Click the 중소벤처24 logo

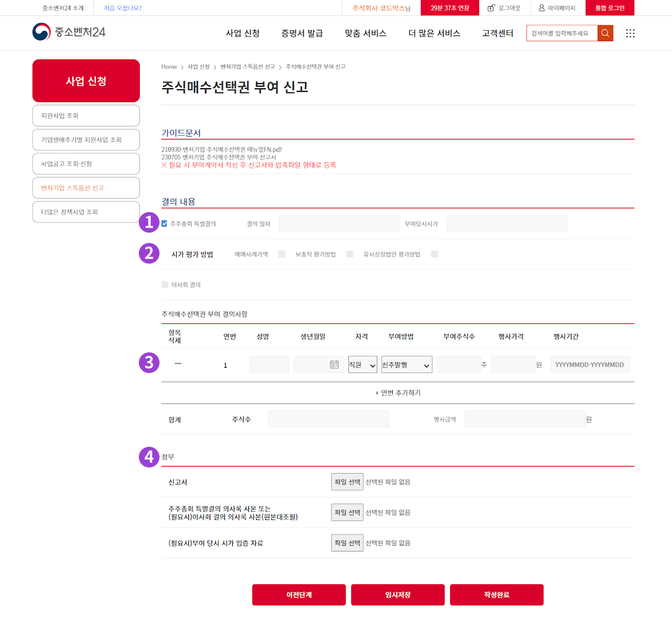(69, 32)
